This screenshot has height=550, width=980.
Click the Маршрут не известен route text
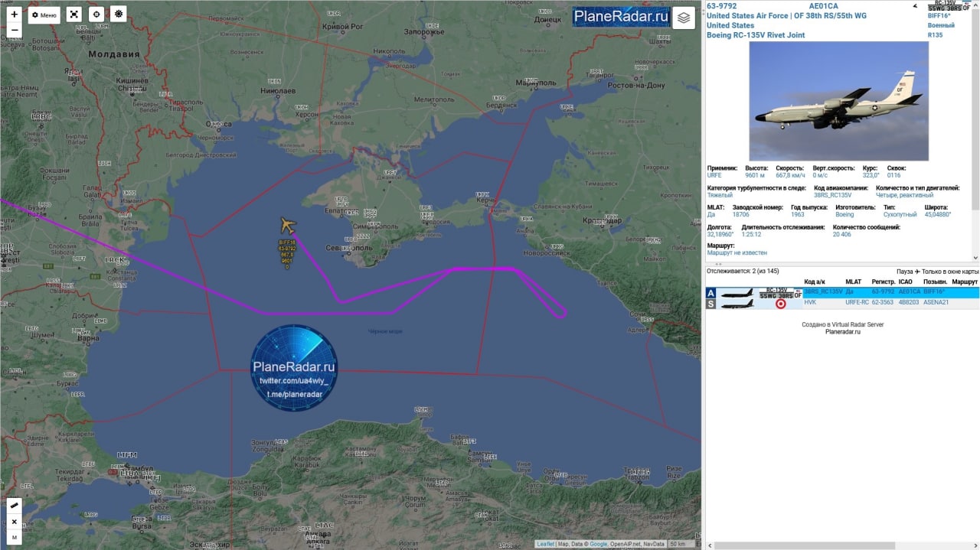point(737,252)
